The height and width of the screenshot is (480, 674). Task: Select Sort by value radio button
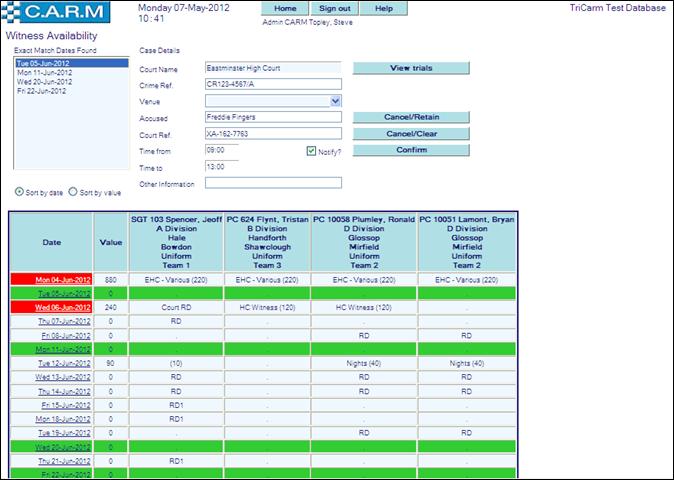(x=73, y=190)
